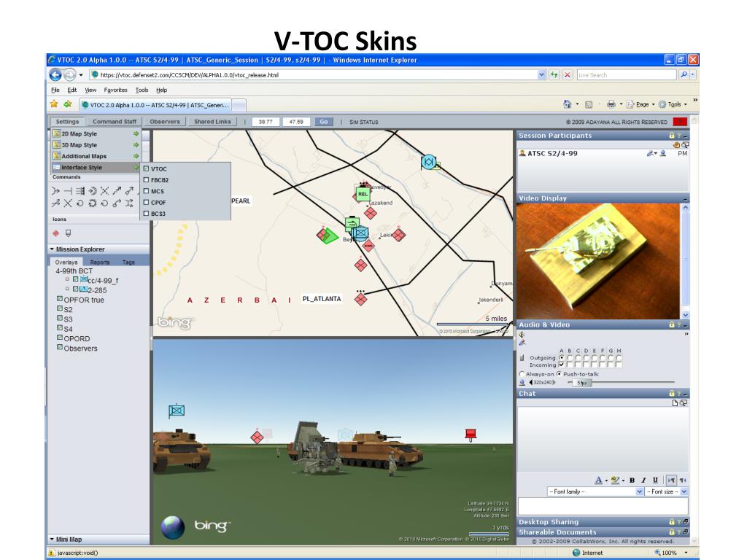
Task: Uncheck the VTOC interface skin
Action: point(146,168)
